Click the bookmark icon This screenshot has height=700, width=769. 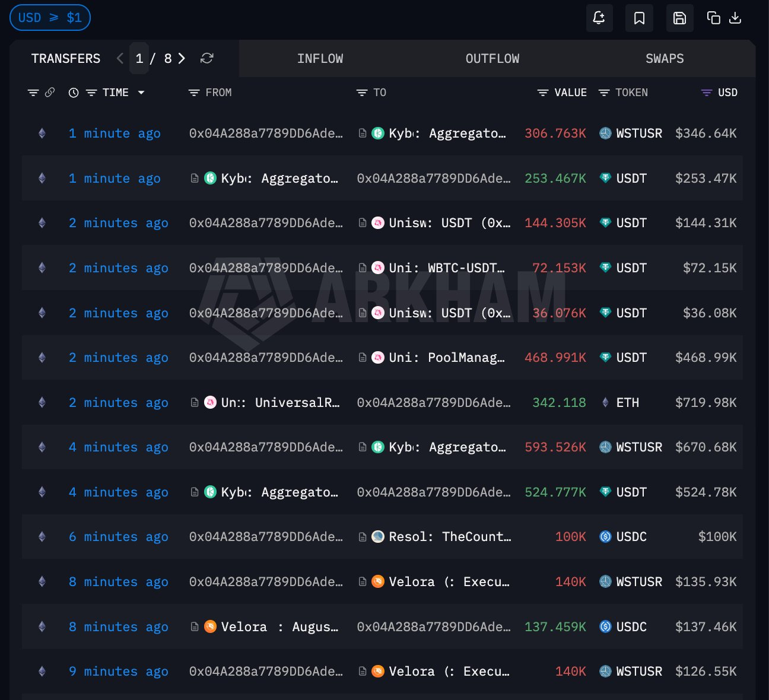[x=639, y=18]
